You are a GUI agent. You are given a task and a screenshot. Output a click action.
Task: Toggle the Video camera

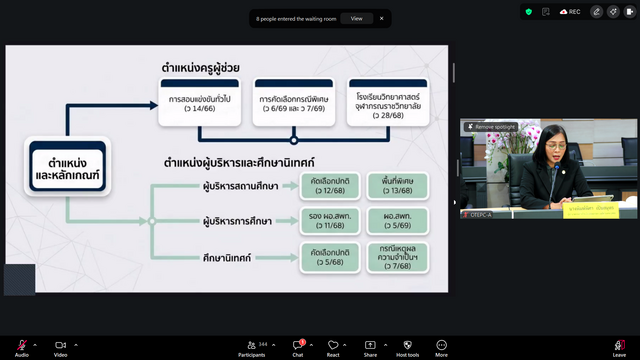click(60, 345)
